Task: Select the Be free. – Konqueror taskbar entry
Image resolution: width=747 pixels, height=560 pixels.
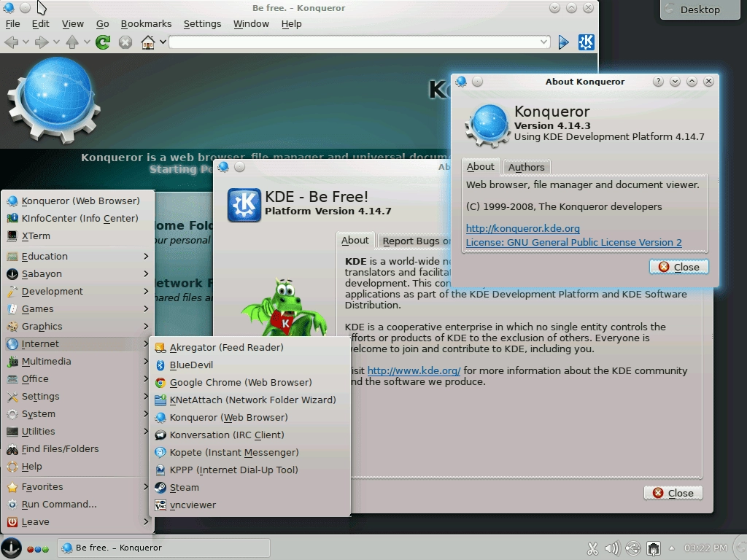Action: (163, 548)
